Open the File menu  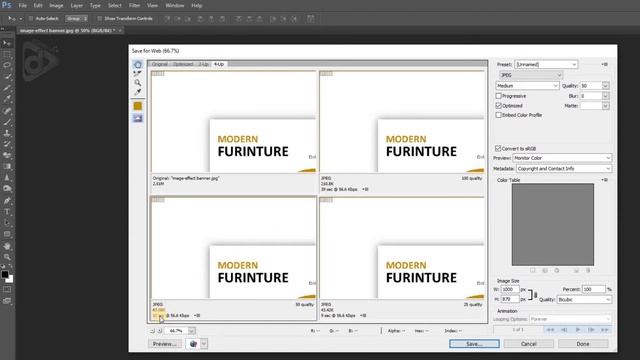[x=23, y=6]
